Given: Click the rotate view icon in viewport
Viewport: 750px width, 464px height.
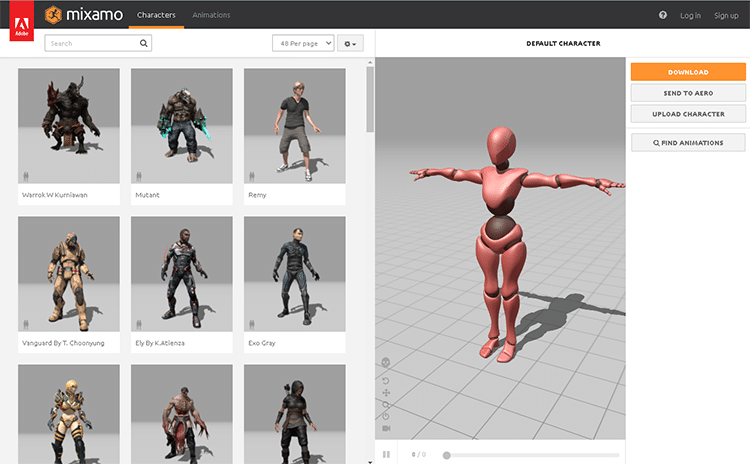Looking at the screenshot, I should coord(386,380).
